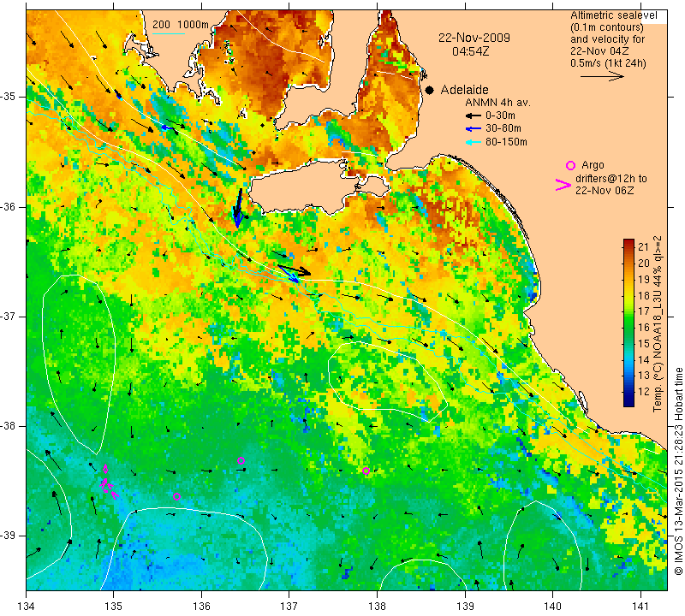Screen dimensions: 685x616
Task: Click the Argo float circle near 135.7E 38.65S
Action: tap(176, 496)
